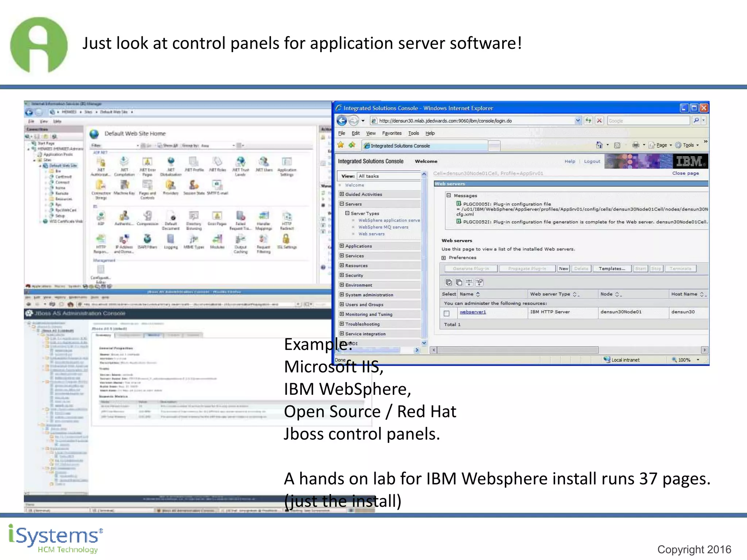Open Application Settings in IIS Manager

[x=287, y=167]
